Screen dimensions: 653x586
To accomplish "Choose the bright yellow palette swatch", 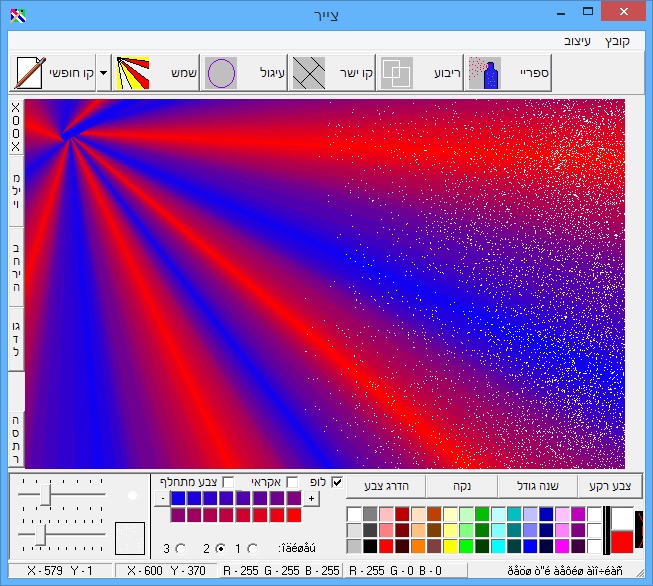I will [450, 546].
